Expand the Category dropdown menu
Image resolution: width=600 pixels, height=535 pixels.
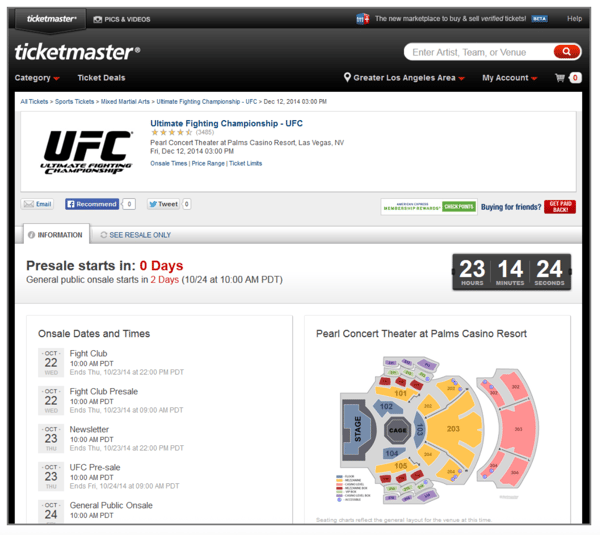[x=37, y=78]
